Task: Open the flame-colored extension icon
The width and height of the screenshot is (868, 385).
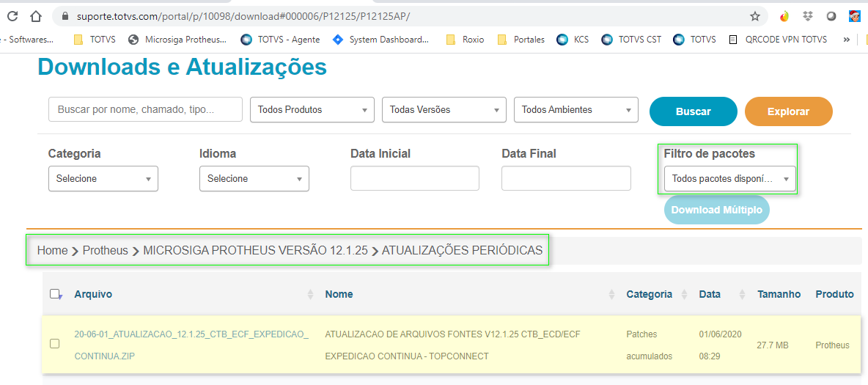Action: pos(784,17)
